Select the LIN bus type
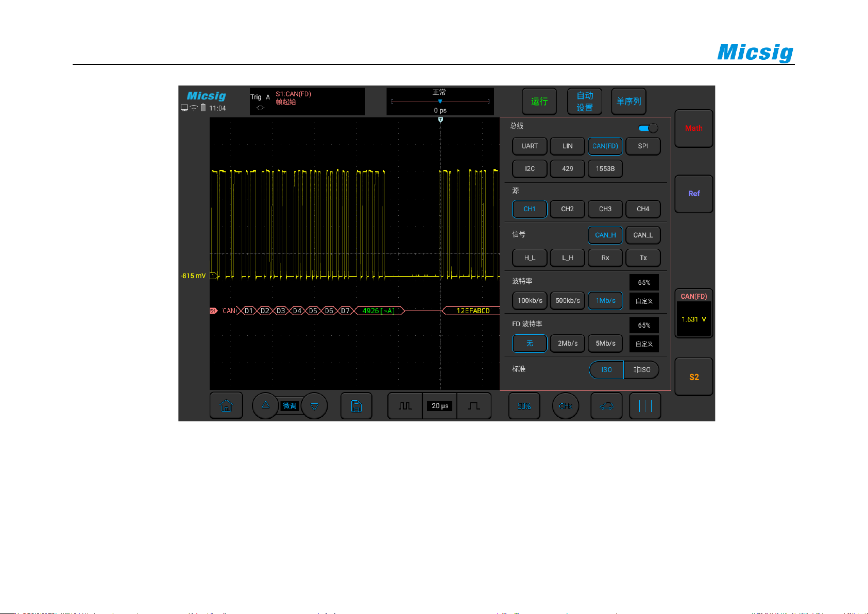Image resolution: width=868 pixels, height=614 pixels. pos(567,146)
